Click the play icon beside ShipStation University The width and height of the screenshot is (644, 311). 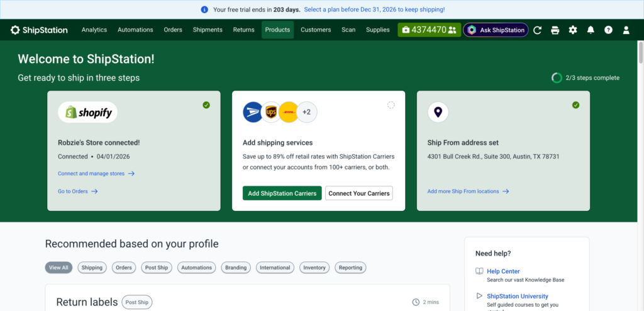479,296
